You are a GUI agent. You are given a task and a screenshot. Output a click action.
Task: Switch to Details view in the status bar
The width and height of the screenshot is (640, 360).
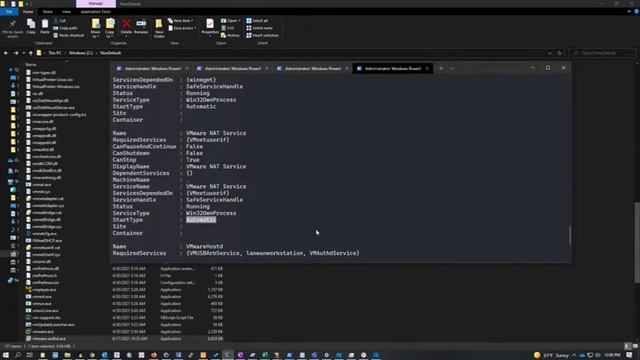[628, 346]
